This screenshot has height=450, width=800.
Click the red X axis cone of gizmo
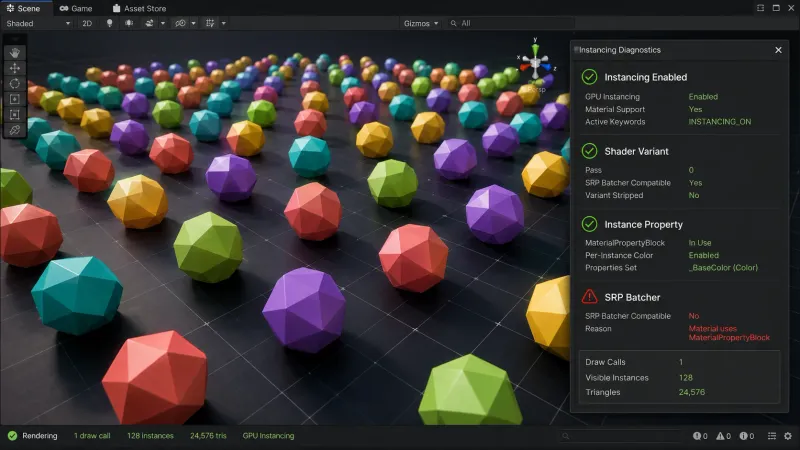click(x=524, y=67)
